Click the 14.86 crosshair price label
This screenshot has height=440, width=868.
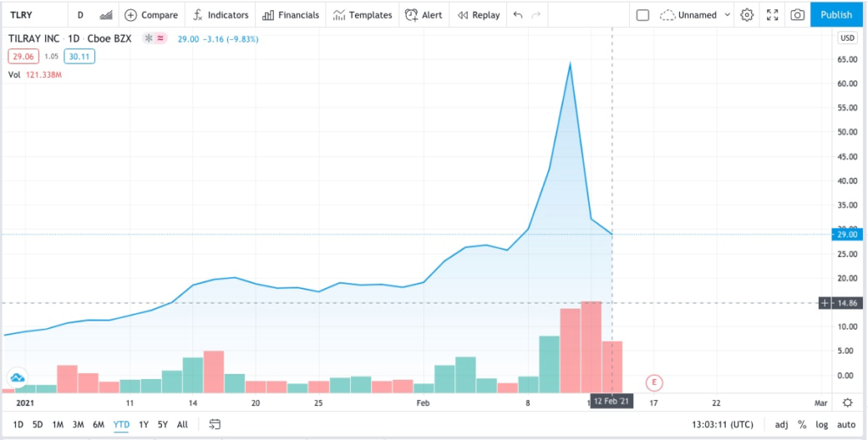pyautogui.click(x=847, y=303)
